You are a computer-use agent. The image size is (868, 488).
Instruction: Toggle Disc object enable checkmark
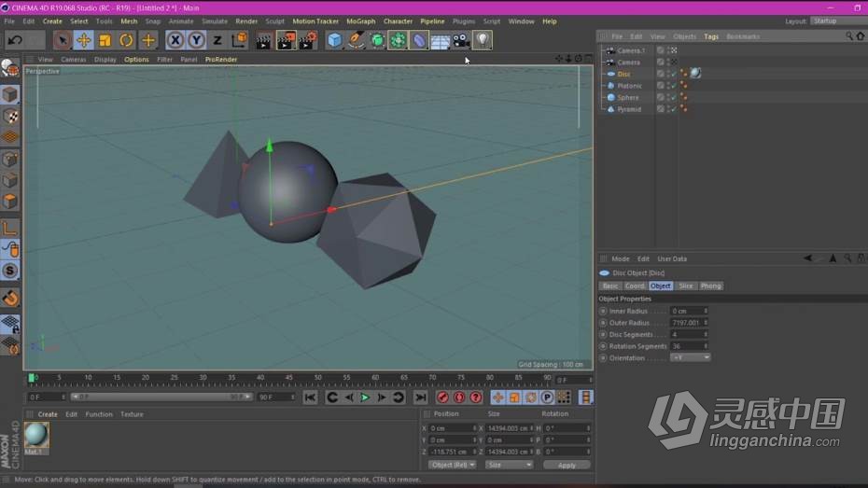point(674,74)
